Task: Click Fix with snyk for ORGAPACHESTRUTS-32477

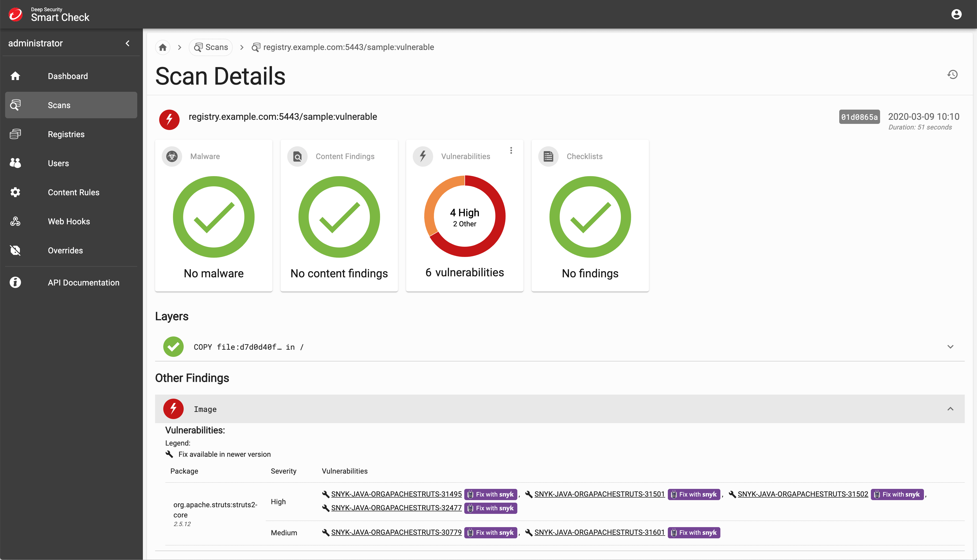Action: (x=490, y=508)
